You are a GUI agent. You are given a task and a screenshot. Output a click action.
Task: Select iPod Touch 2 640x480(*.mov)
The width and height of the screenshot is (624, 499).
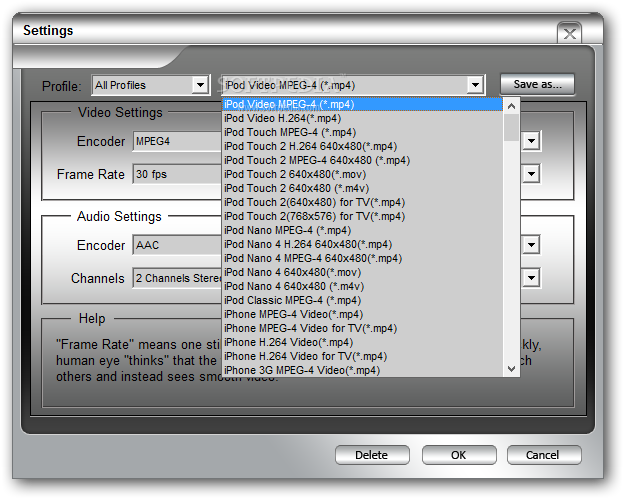tap(363, 174)
